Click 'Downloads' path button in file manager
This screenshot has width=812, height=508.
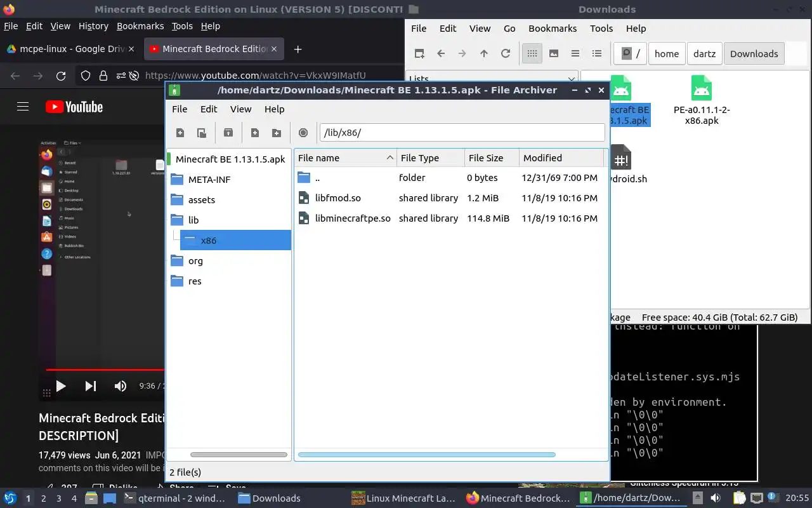754,54
